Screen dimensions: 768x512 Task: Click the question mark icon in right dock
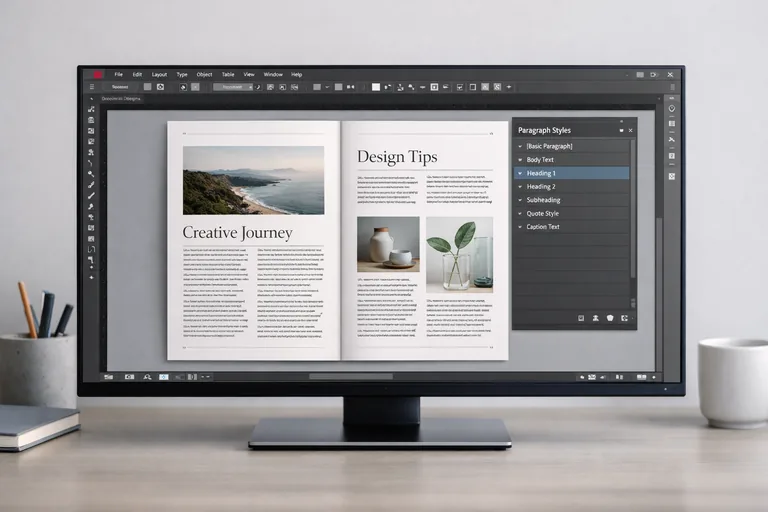pos(671,156)
